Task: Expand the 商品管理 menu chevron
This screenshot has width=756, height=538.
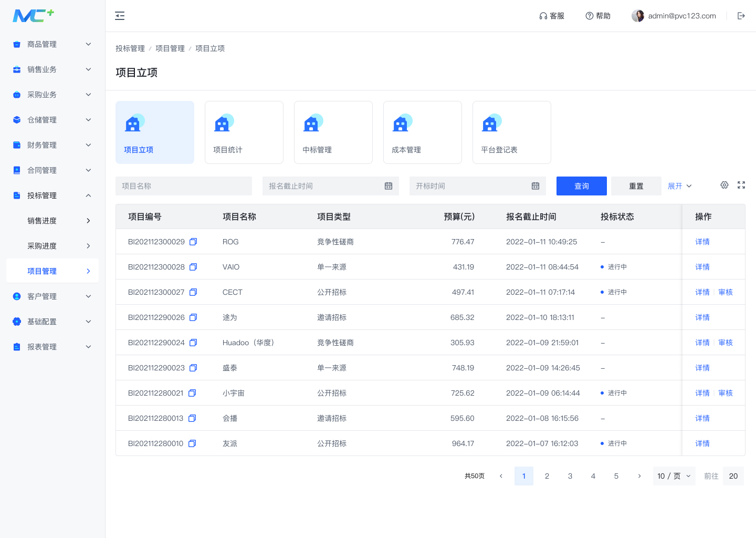Action: (88, 44)
